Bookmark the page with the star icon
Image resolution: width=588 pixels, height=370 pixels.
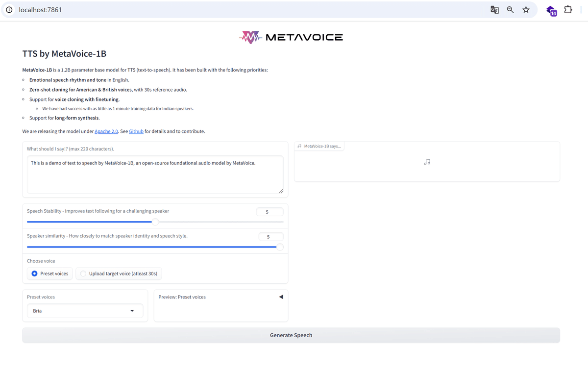point(526,10)
